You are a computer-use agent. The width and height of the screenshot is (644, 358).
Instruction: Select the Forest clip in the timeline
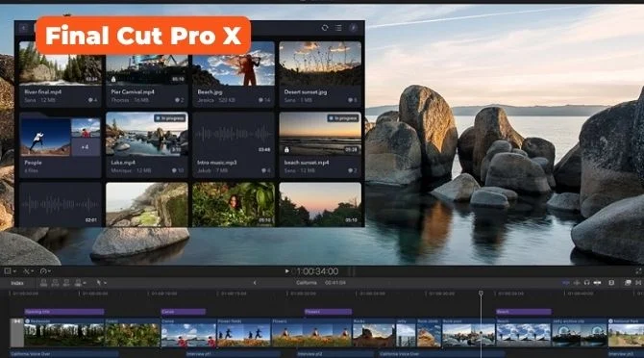point(133,333)
